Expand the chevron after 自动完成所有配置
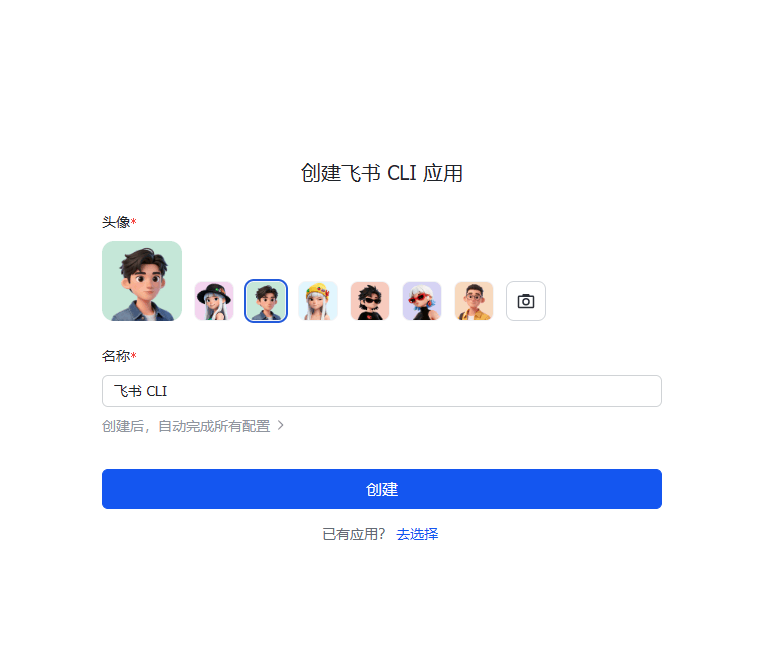 click(281, 425)
